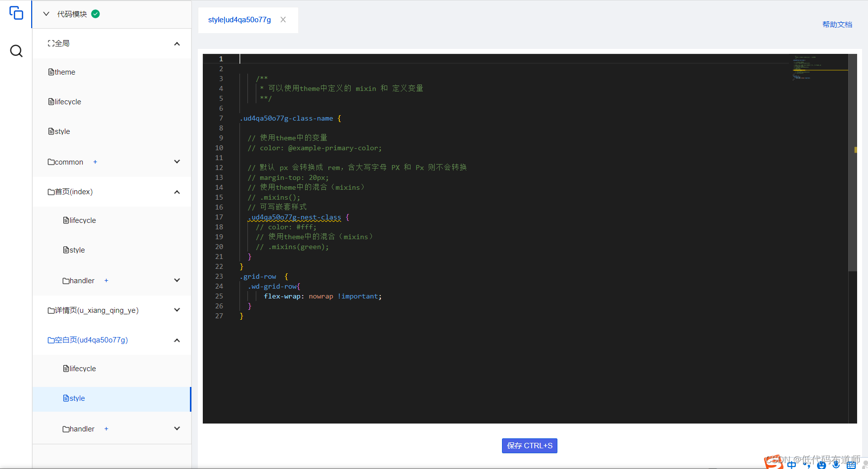Click the global theme file icon
Viewport: 868px width, 469px height.
coord(51,72)
